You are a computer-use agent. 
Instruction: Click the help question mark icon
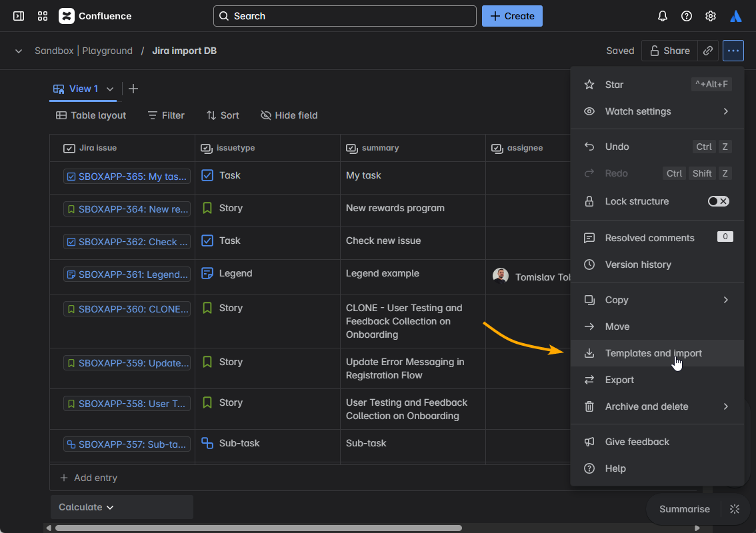[687, 15]
